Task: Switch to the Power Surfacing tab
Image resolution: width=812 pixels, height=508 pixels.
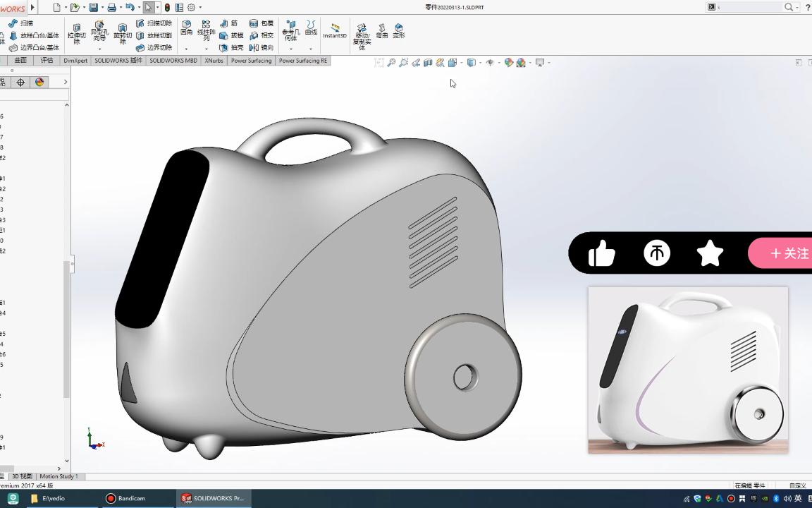Action: coord(251,61)
